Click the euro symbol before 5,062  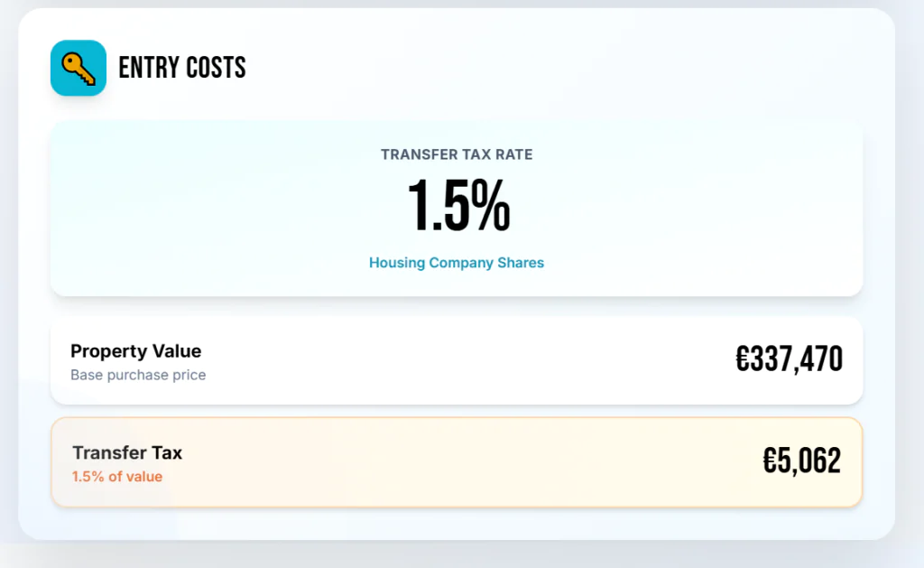coord(771,461)
